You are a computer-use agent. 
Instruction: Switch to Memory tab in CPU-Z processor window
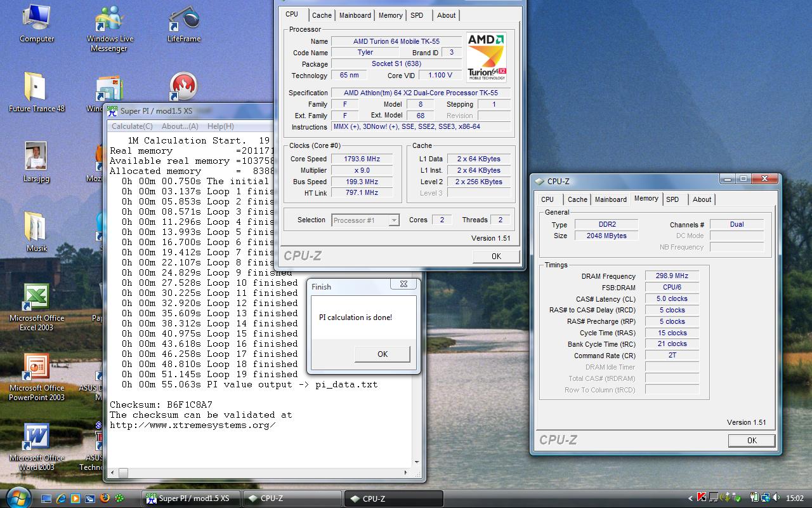(x=390, y=15)
